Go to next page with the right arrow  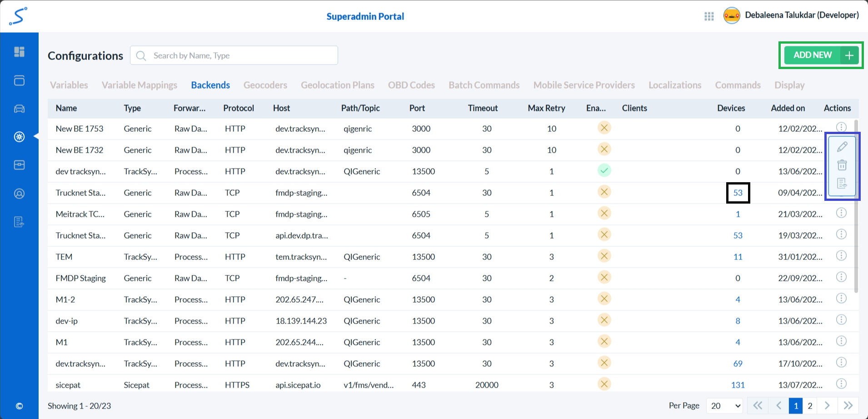827,405
